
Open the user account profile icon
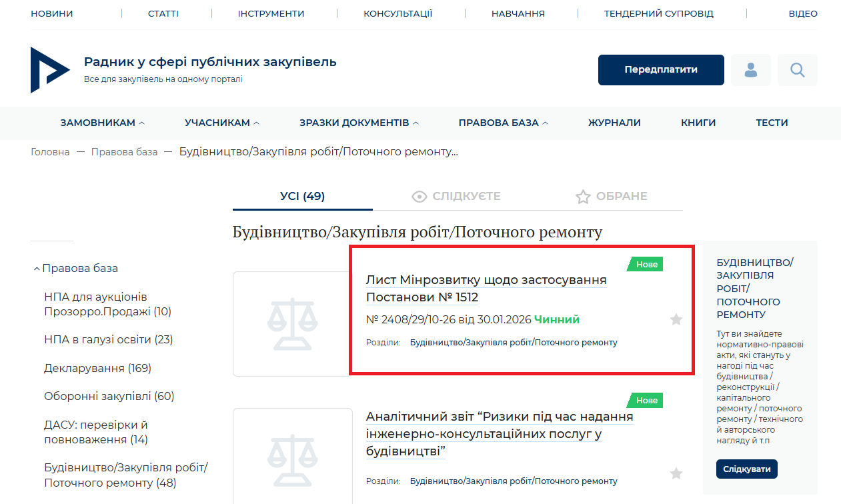[x=751, y=70]
